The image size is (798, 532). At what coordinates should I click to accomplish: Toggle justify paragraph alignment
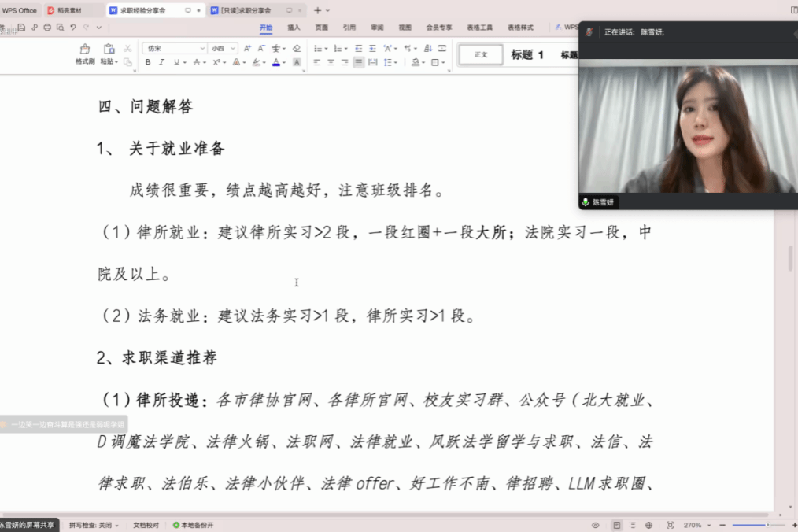359,62
